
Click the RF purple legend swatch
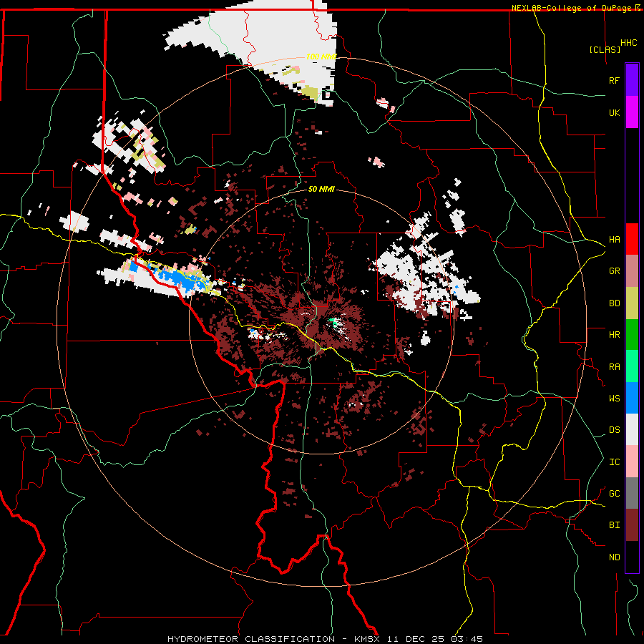tap(632, 80)
